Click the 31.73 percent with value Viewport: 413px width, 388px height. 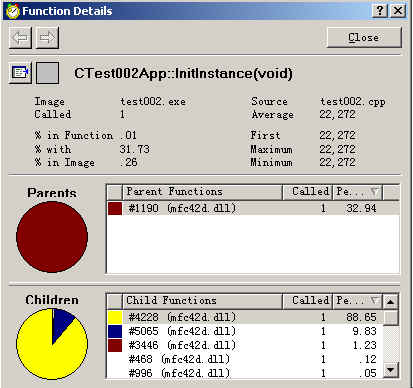135,149
